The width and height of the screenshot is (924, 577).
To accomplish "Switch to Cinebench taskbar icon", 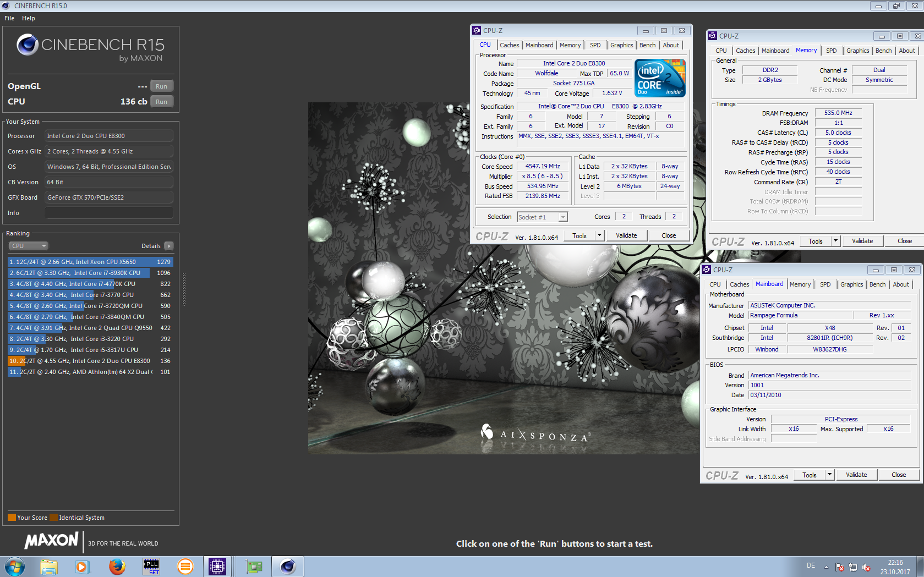I will click(288, 566).
